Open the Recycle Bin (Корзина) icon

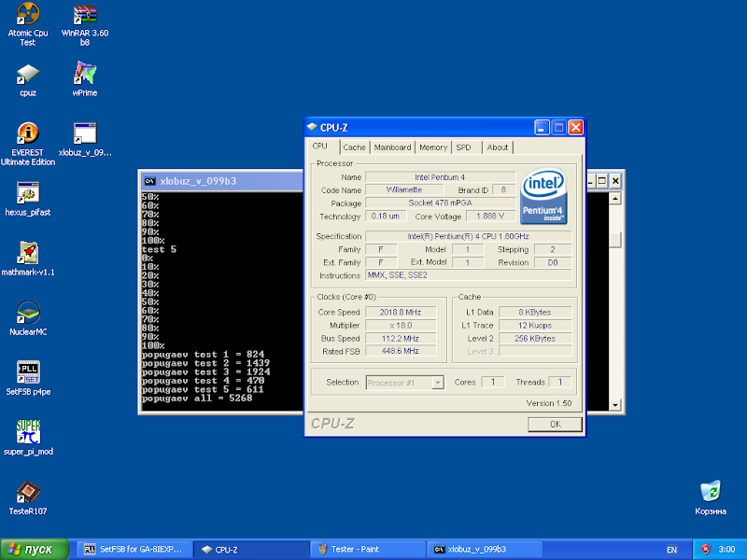click(711, 492)
